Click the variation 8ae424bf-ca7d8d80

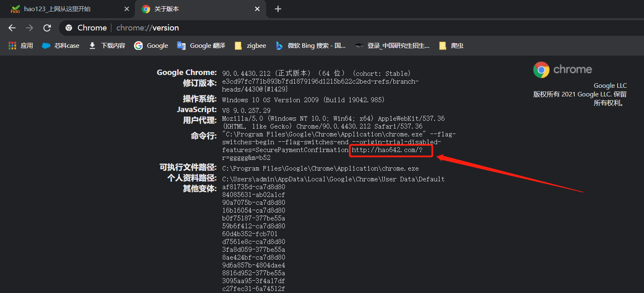click(254, 258)
